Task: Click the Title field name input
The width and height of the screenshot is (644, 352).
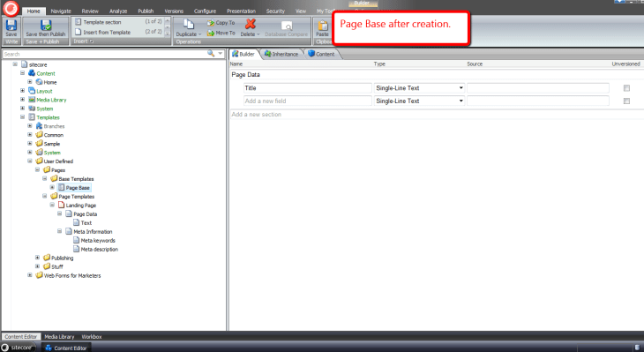Action: point(308,88)
